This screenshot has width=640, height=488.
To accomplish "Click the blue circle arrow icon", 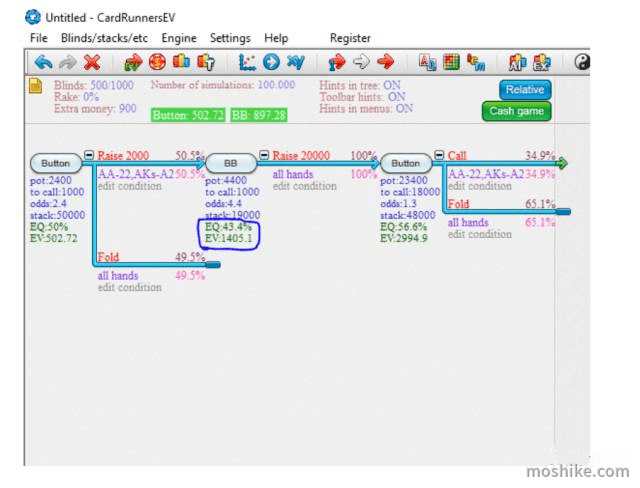I will (x=271, y=62).
